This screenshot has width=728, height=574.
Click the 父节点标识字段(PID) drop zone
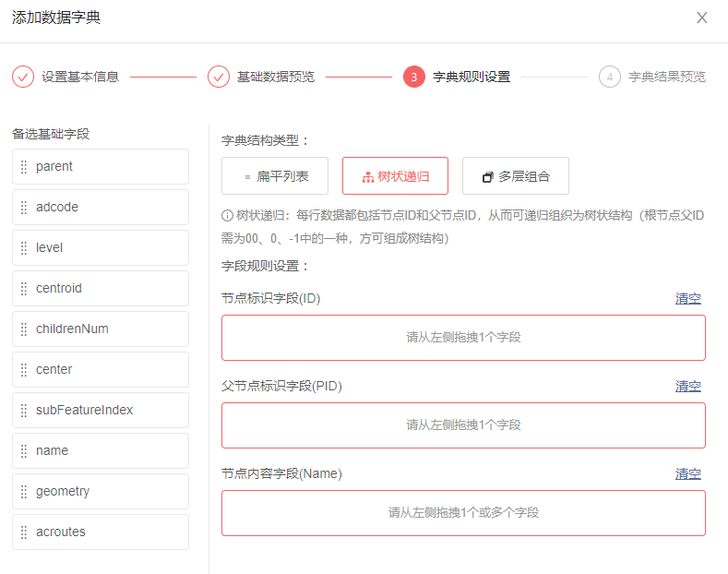[x=463, y=425]
